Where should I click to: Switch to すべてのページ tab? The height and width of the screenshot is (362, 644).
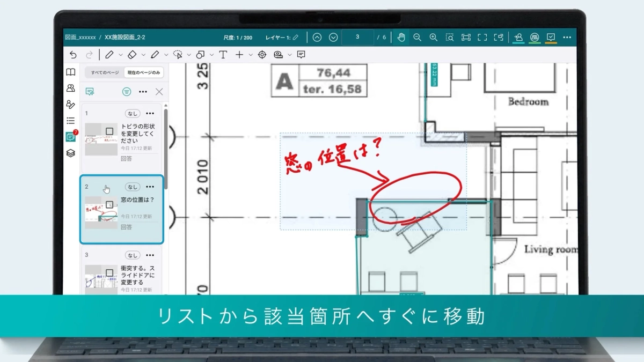click(x=105, y=72)
